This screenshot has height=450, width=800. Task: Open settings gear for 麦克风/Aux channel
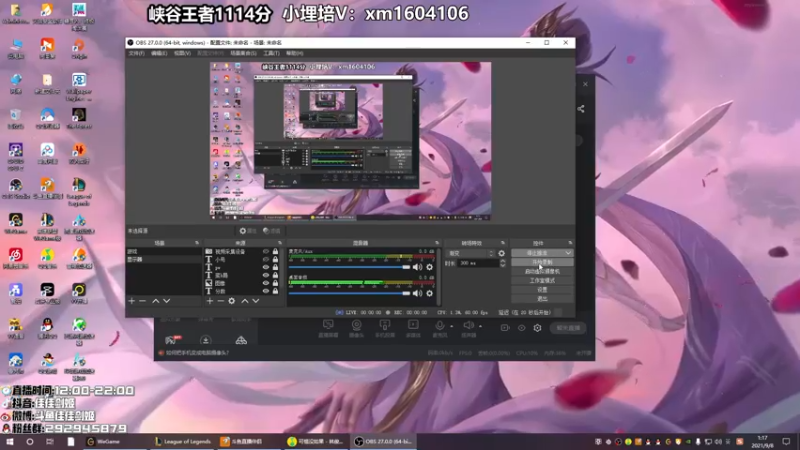click(430, 267)
